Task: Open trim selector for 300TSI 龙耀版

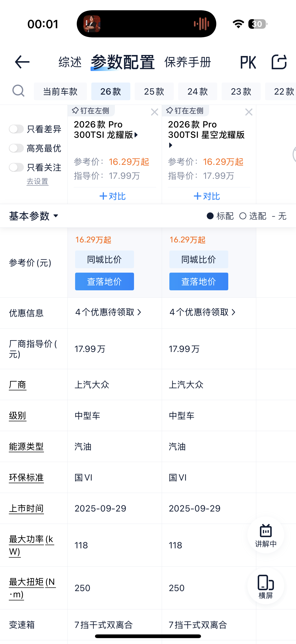Action: [x=136, y=135]
